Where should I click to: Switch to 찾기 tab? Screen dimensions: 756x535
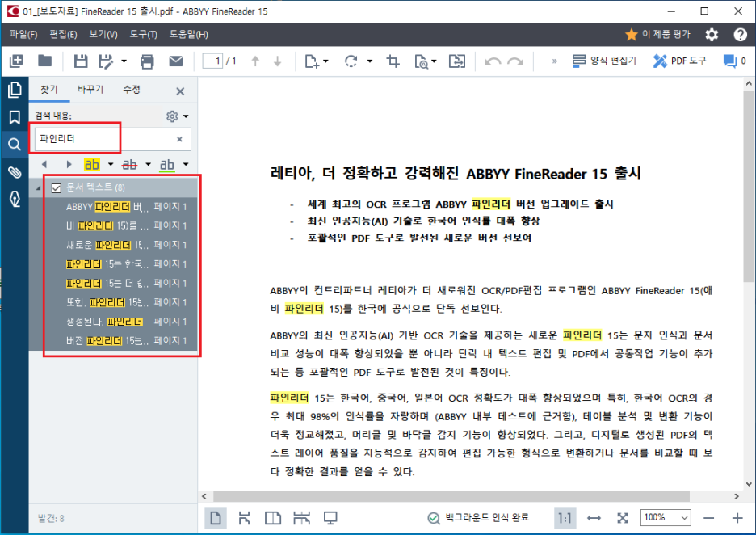click(x=49, y=89)
